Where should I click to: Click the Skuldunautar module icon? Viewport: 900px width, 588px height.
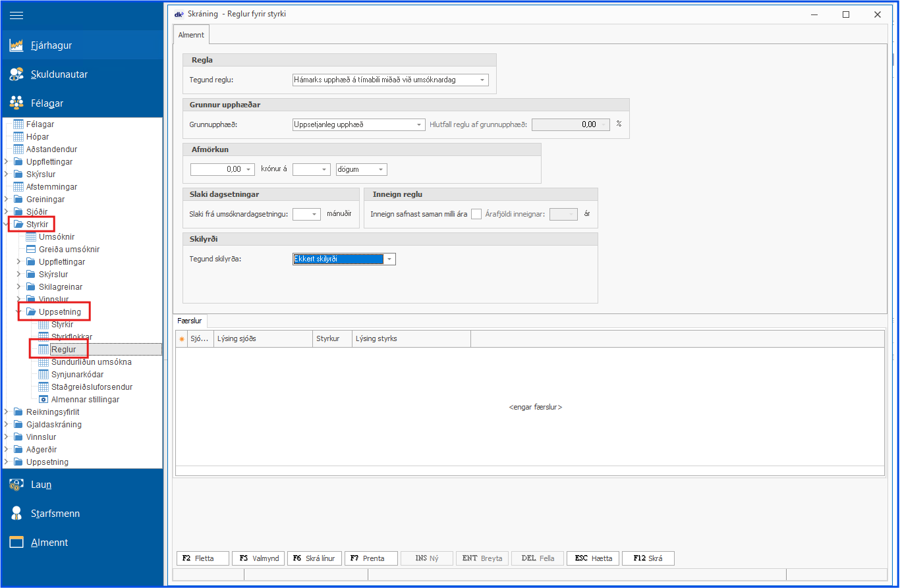pyautogui.click(x=16, y=74)
